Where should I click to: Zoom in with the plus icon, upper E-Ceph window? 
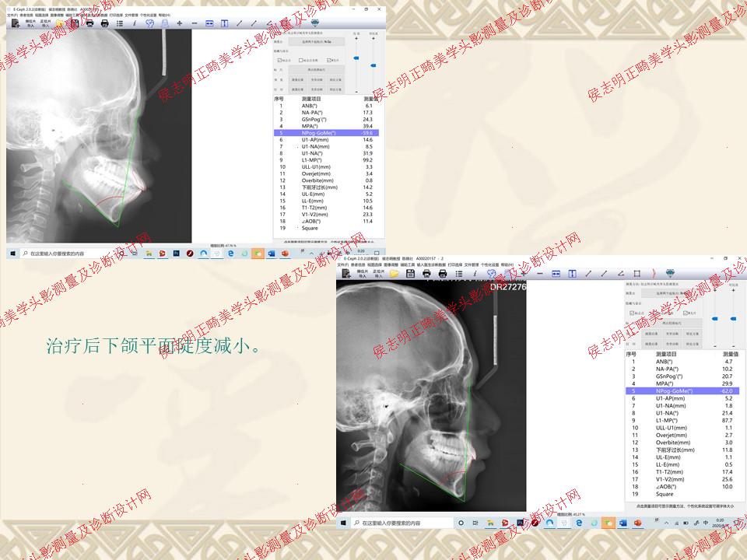click(x=180, y=23)
